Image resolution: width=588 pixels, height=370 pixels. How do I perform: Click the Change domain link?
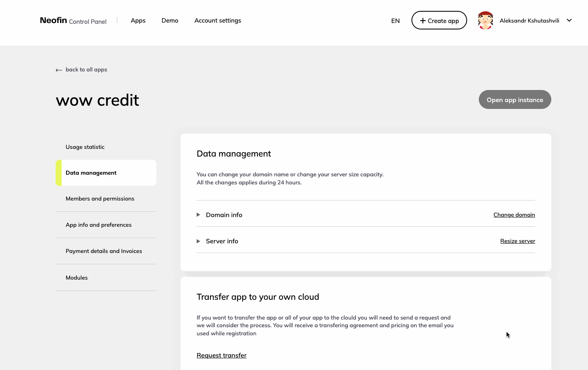(514, 215)
